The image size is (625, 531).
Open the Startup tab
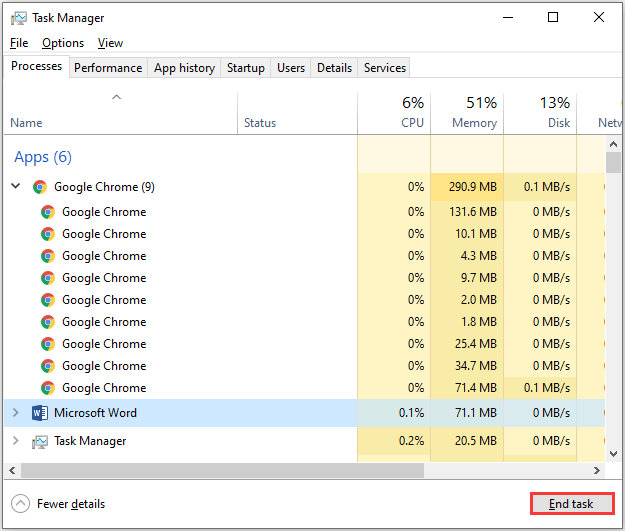click(246, 68)
